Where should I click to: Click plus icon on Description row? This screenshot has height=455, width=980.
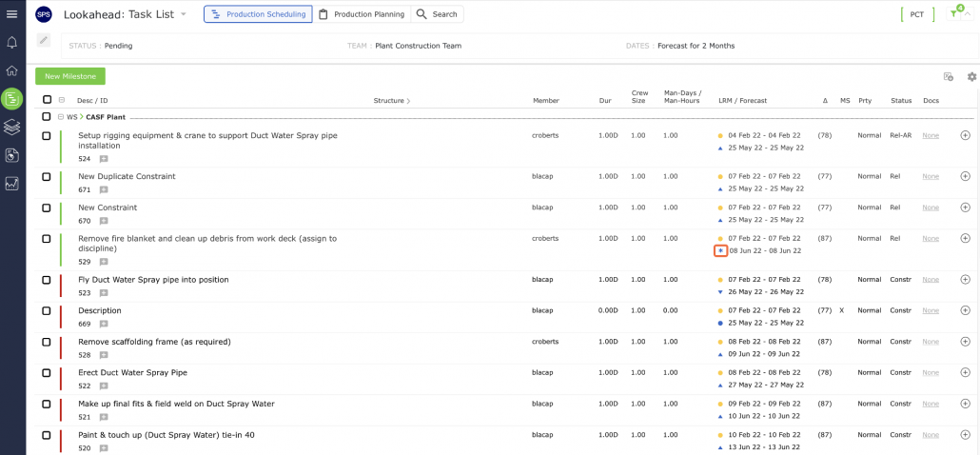(x=965, y=310)
